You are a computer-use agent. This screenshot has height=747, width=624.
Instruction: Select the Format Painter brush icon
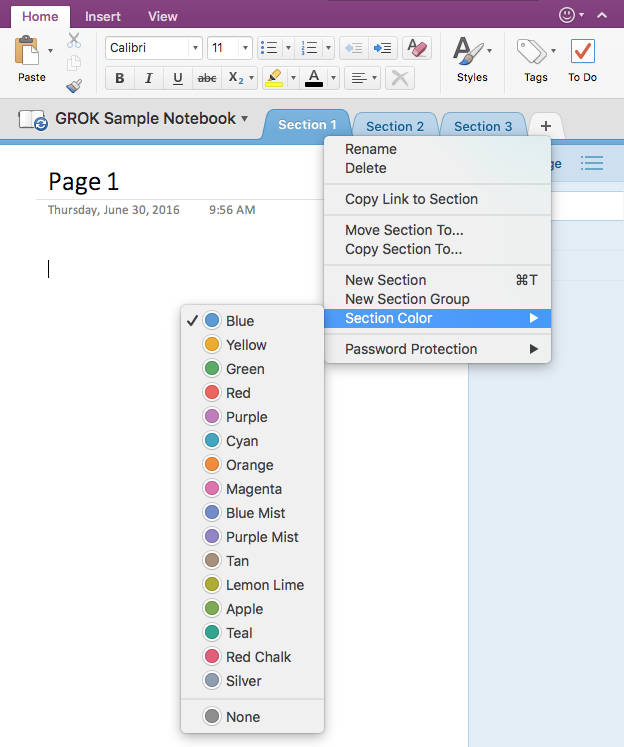click(x=74, y=86)
